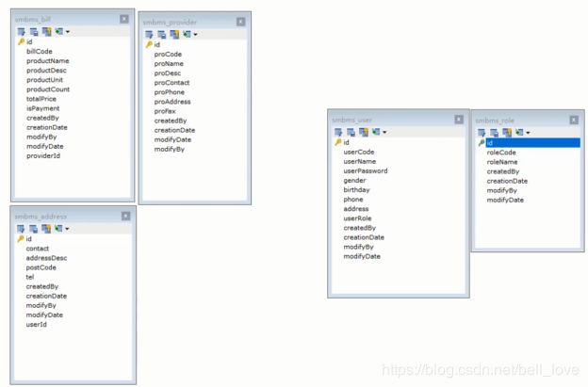Select tel column in smbms_address
Image resolution: width=588 pixels, height=387 pixels.
(30, 277)
